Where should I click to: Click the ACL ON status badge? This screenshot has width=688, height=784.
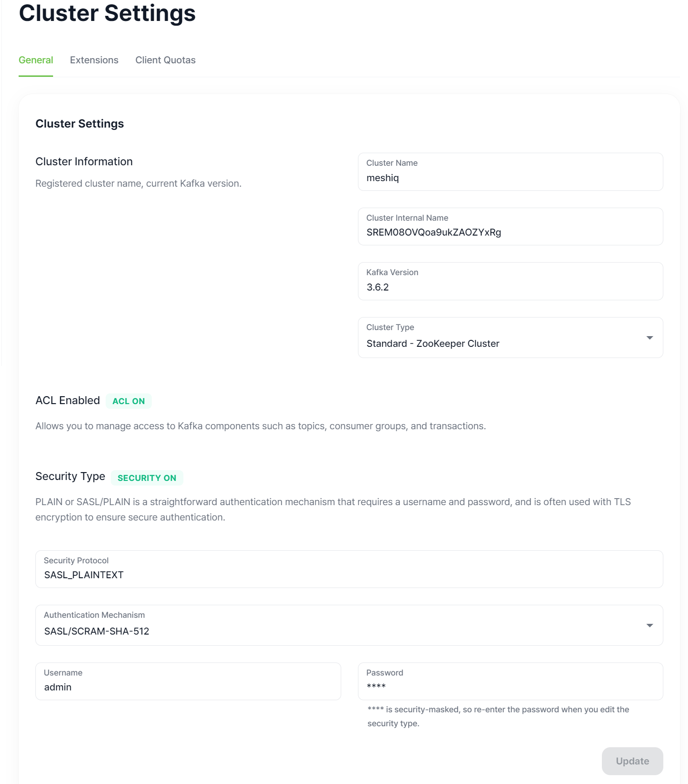128,401
